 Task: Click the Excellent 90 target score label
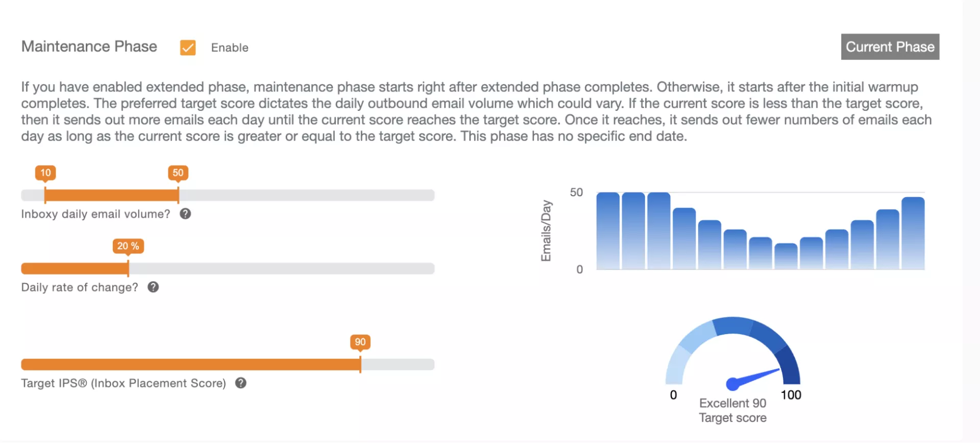732,403
